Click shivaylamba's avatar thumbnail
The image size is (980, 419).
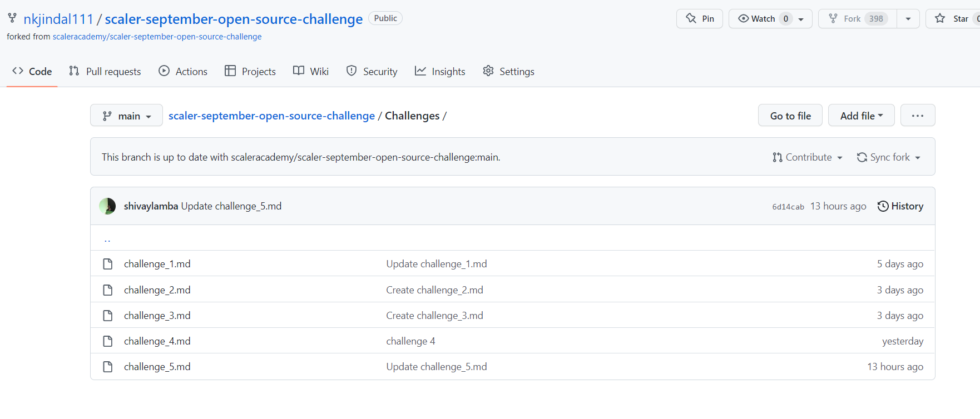coord(107,206)
